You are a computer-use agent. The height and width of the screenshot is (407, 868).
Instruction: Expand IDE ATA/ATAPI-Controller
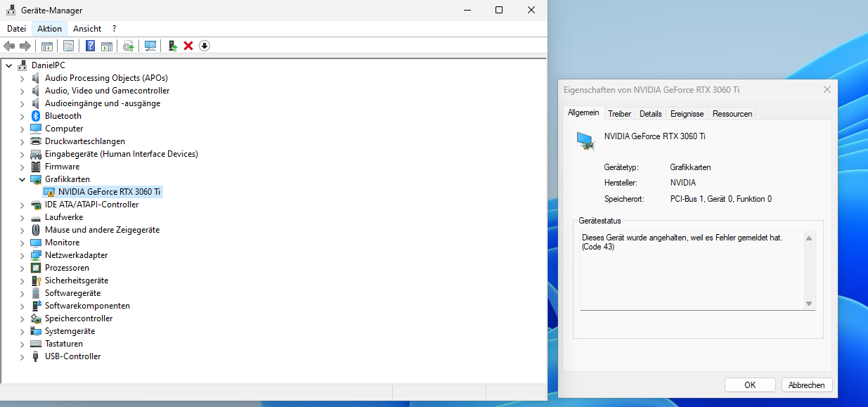tap(22, 205)
